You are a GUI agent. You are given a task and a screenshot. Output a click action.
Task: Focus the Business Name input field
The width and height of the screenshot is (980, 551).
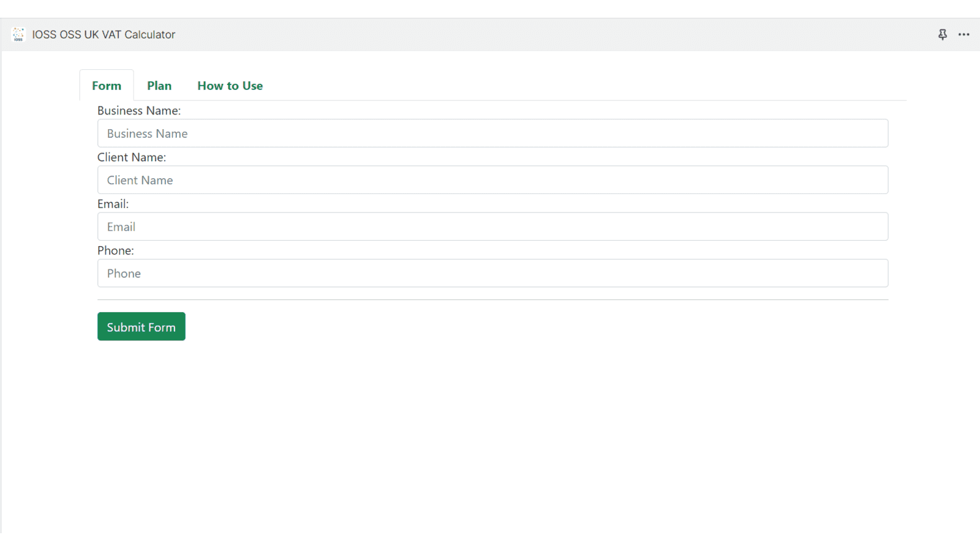point(492,133)
